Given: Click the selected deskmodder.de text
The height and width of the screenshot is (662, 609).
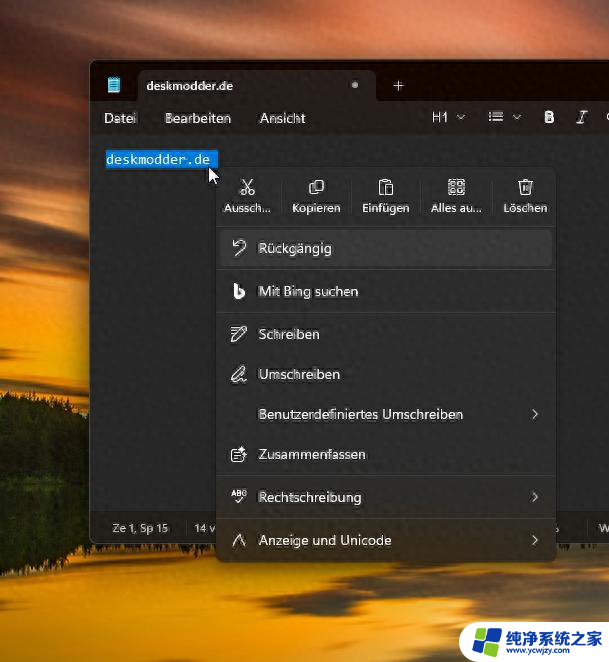Looking at the screenshot, I should [x=161, y=159].
